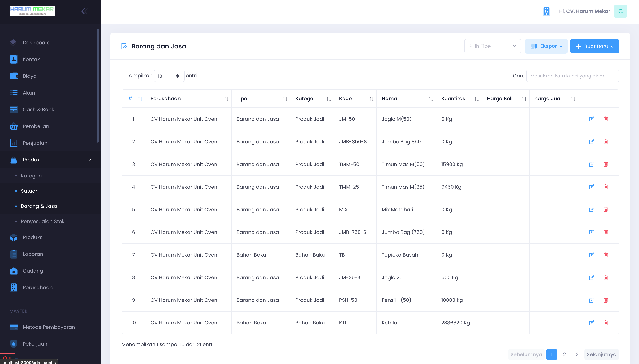
Task: Click the Selanjutnya pagination button
Action: tap(601, 354)
